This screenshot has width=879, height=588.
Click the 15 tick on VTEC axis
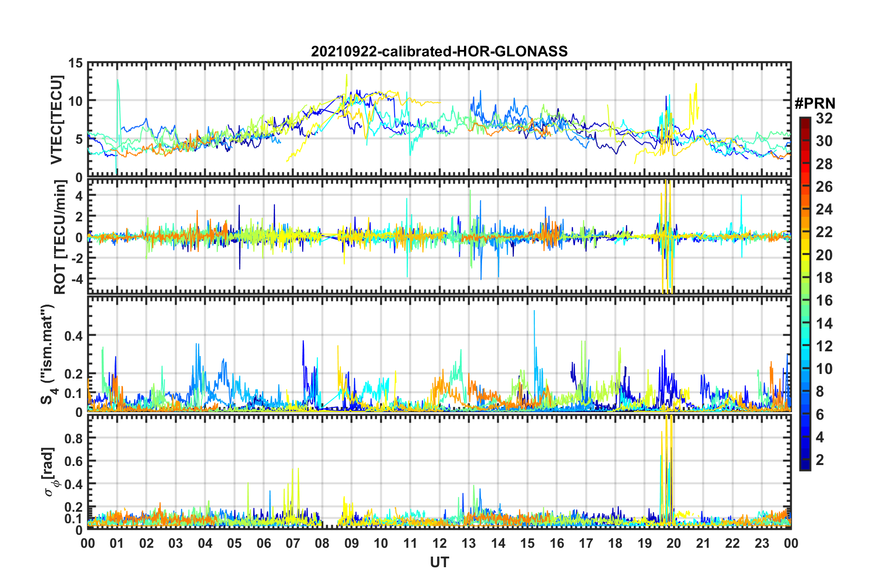pyautogui.click(x=76, y=63)
